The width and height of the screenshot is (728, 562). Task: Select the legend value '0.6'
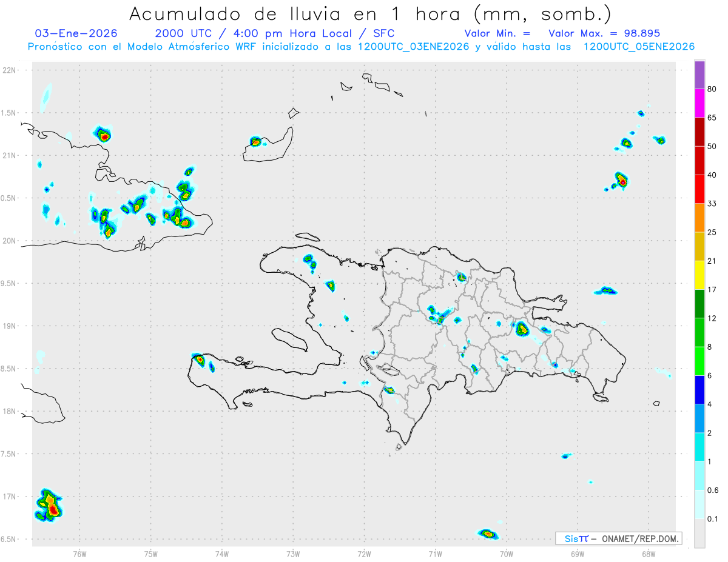(713, 490)
